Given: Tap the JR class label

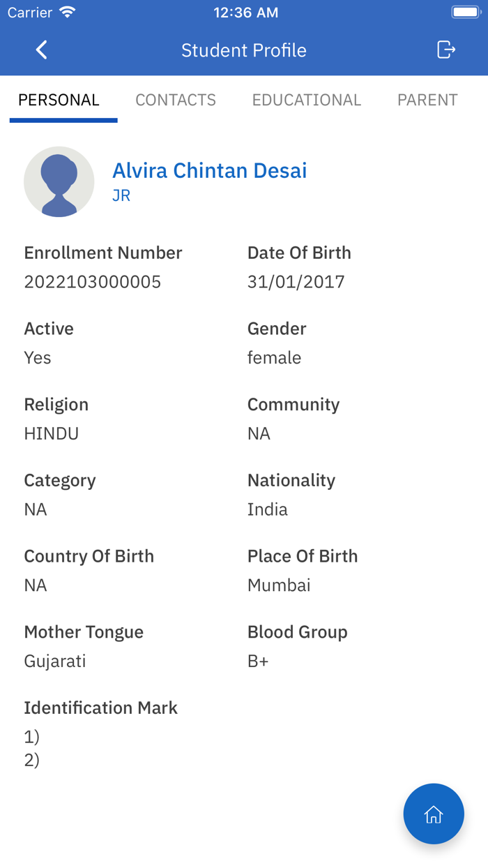Looking at the screenshot, I should [x=121, y=195].
